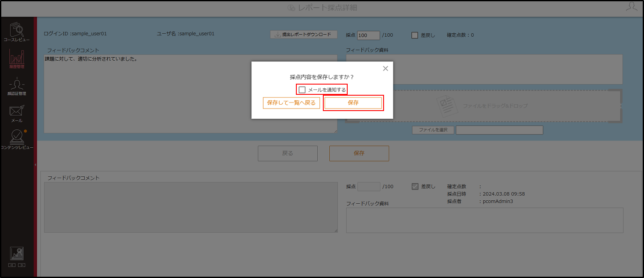Click the 戻る button
This screenshot has height=278, width=644.
pyautogui.click(x=288, y=153)
